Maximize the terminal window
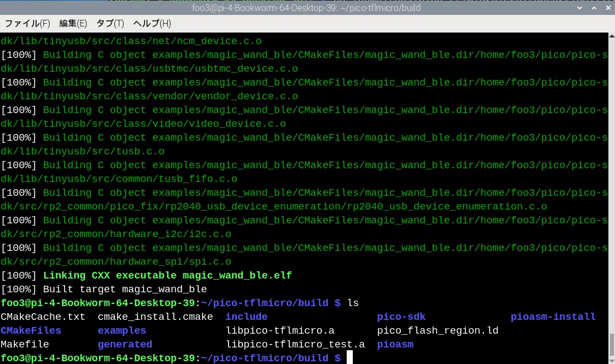The height and width of the screenshot is (364, 615). [593, 8]
